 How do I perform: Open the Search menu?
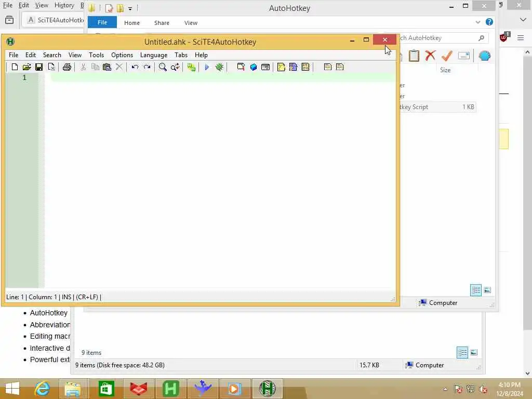click(x=52, y=55)
